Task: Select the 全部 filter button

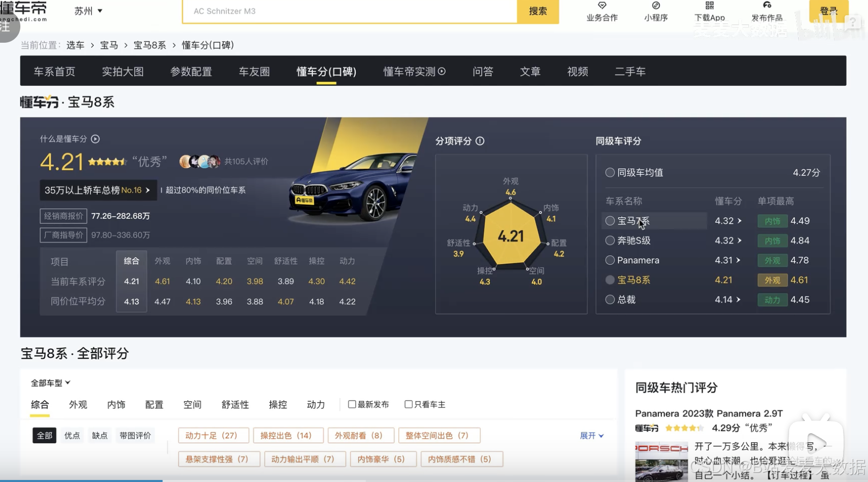Action: (44, 436)
